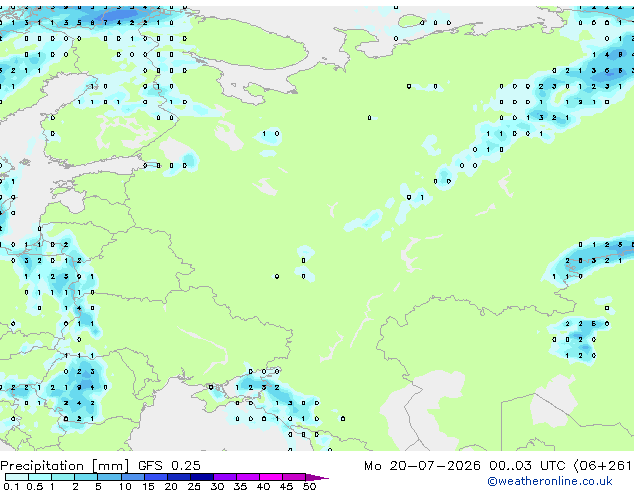The height and width of the screenshot is (490, 634).
Task: Select the 30–35 mm purple legend color
Action: (x=224, y=477)
